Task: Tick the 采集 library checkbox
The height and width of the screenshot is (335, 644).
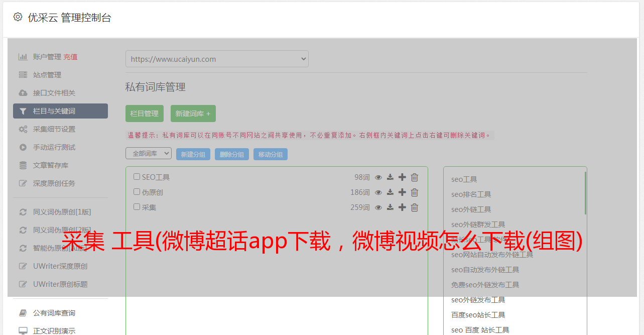Action: (x=137, y=207)
